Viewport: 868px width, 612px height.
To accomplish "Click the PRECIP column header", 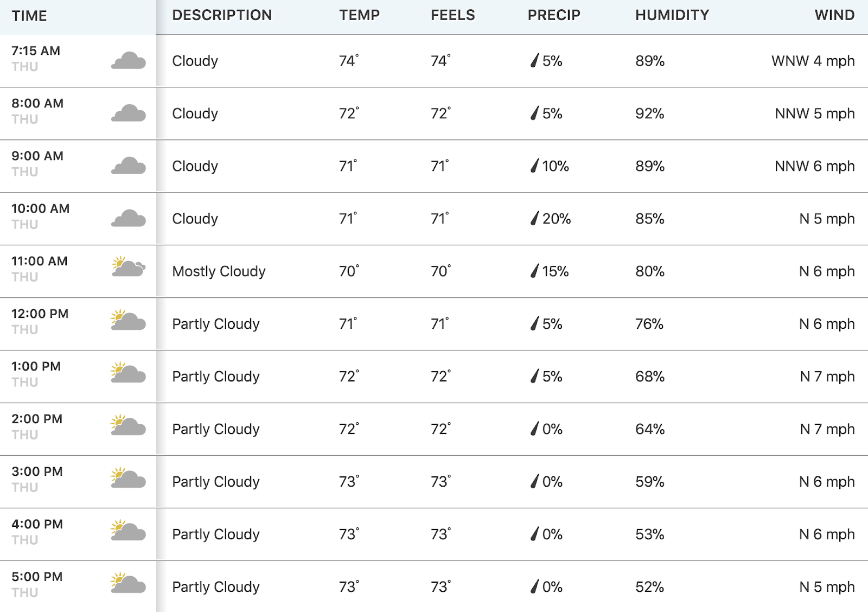I will tap(554, 15).
